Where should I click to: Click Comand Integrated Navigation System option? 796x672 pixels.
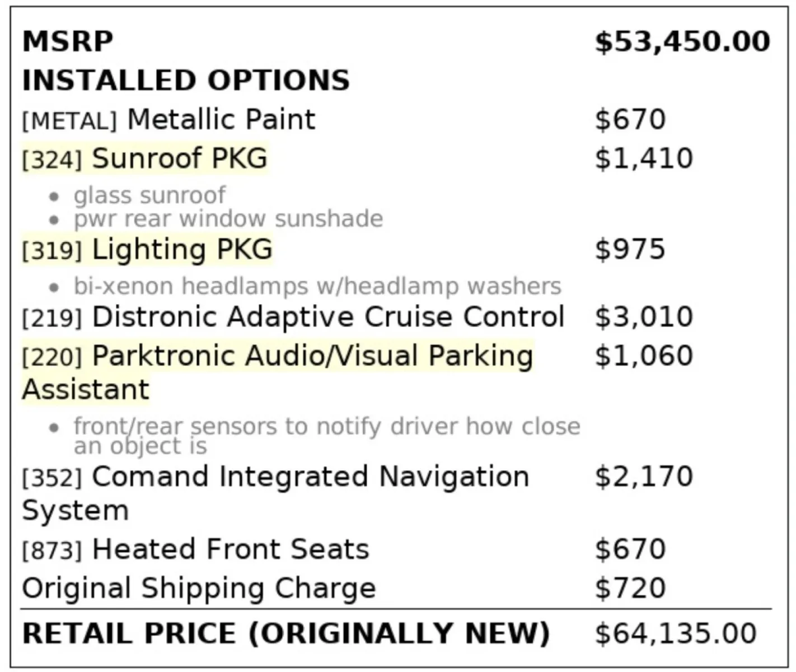(310, 477)
